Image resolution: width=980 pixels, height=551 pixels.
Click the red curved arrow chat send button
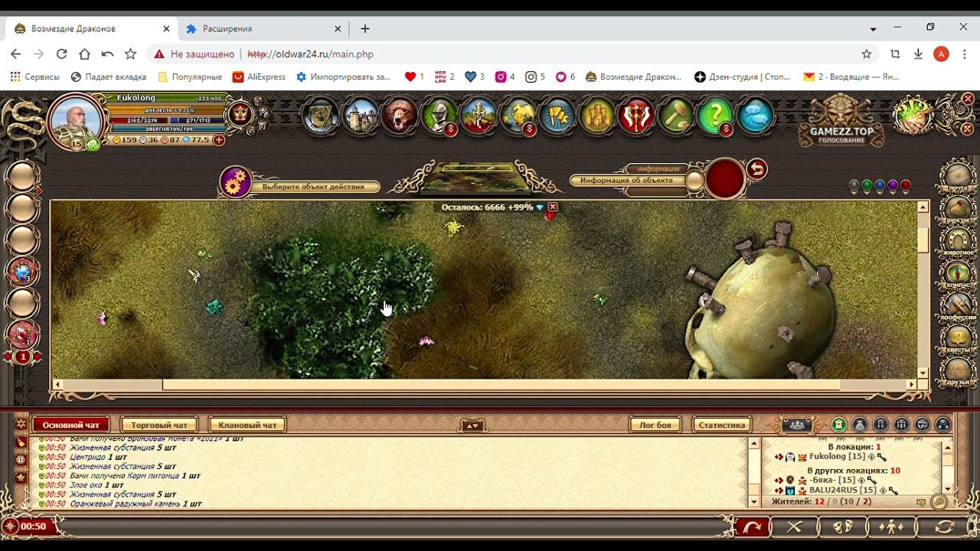tap(752, 527)
